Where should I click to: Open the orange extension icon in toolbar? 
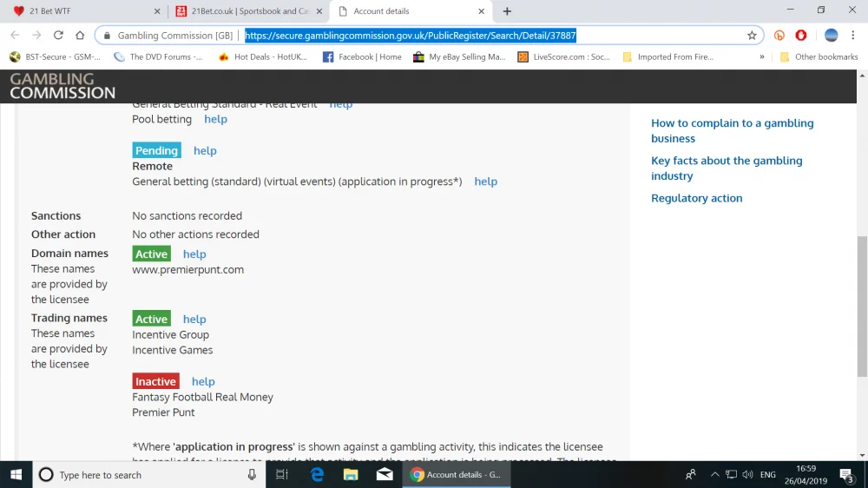click(779, 35)
